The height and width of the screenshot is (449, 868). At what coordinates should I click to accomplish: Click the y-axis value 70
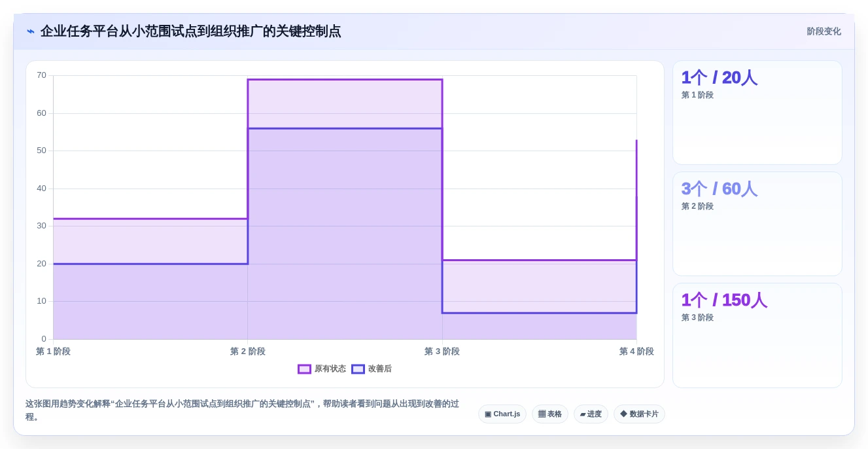click(41, 75)
